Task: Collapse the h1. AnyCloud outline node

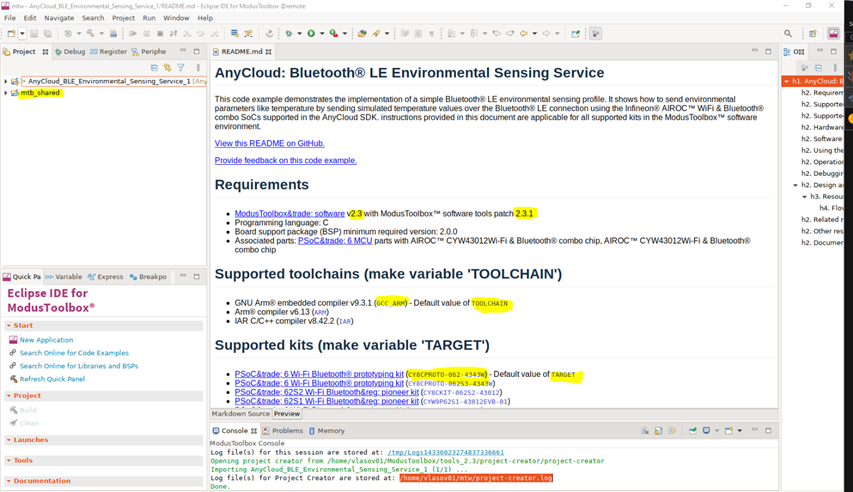Action: coord(786,81)
